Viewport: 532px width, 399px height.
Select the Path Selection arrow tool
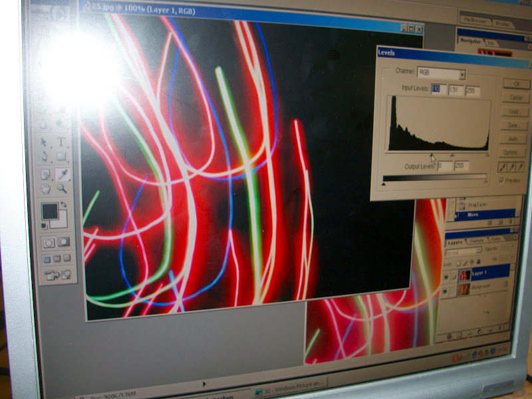pos(44,142)
